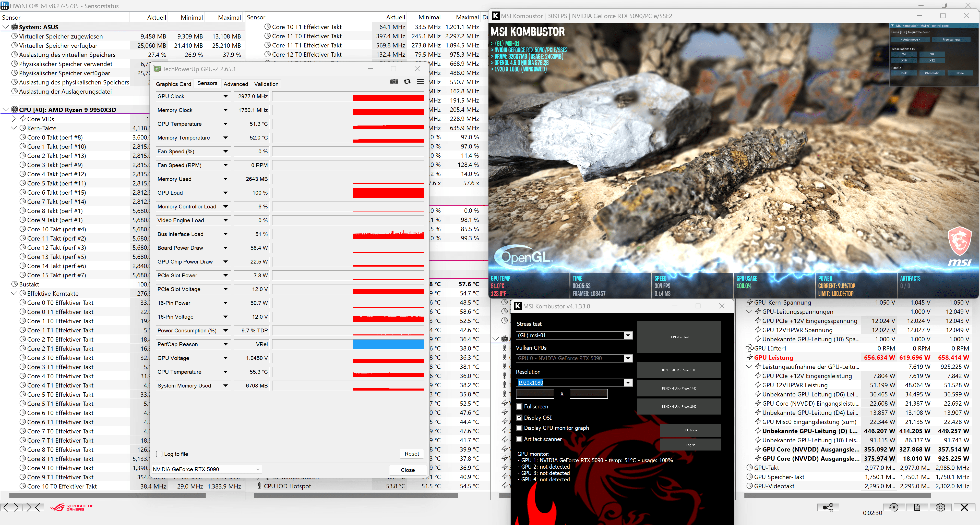This screenshot has height=525, width=980.
Task: Toggle the Fullscreen checkbox in Kombustor
Action: (519, 406)
